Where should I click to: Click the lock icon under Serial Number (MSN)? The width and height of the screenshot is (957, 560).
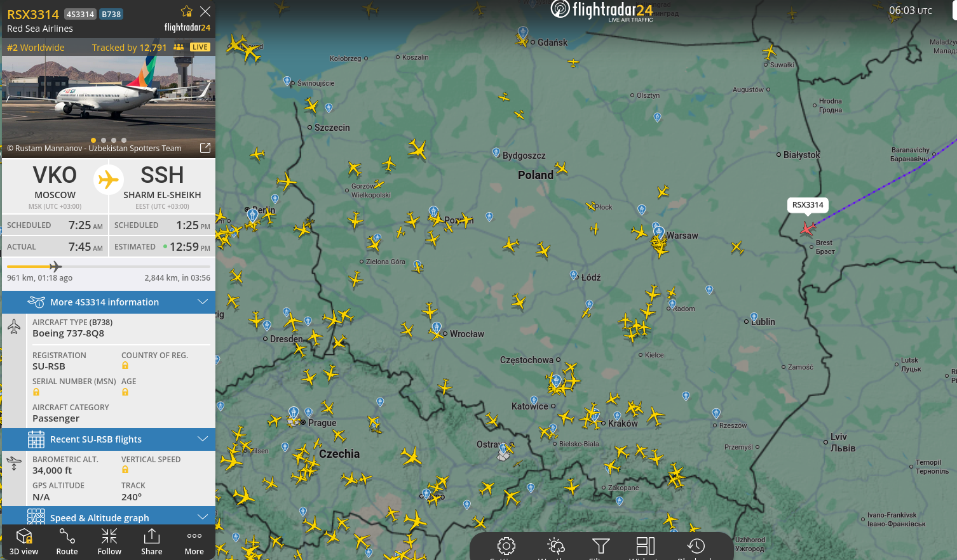36,392
